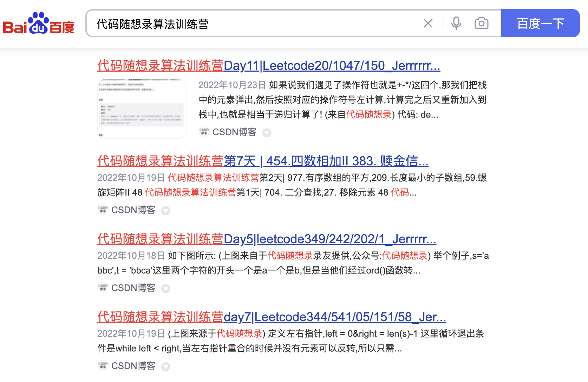The height and width of the screenshot is (382, 588).
Task: Click the 百度一下 search button
Action: [540, 23]
